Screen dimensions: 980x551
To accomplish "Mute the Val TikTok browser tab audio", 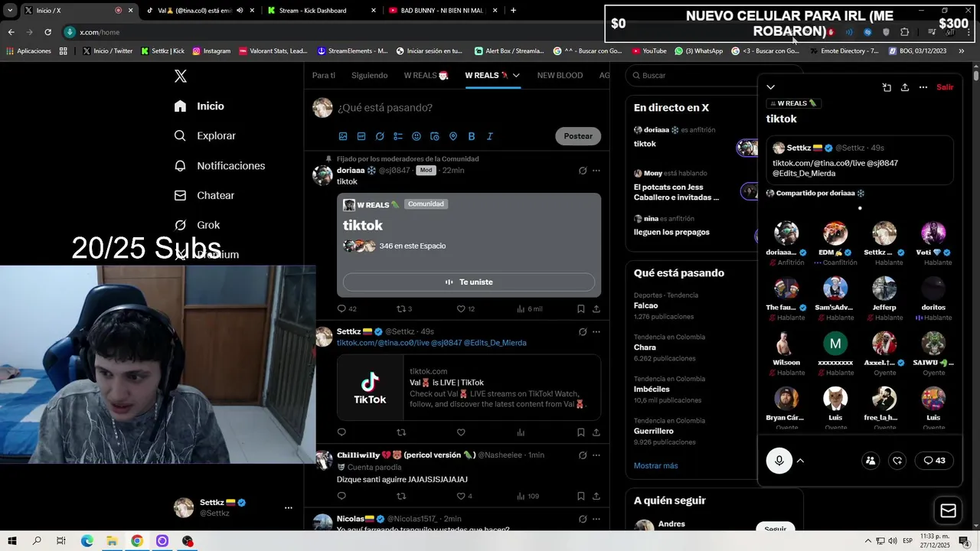I will coord(240,11).
